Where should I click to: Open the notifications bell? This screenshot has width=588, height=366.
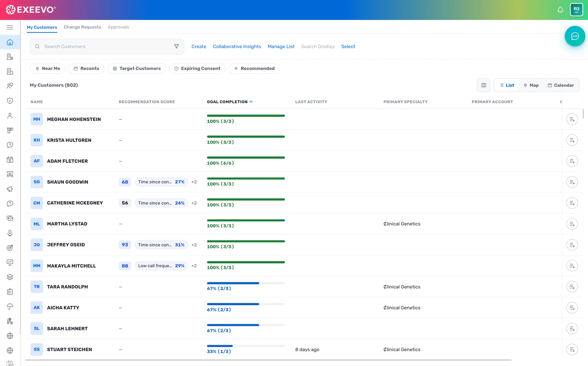(560, 10)
